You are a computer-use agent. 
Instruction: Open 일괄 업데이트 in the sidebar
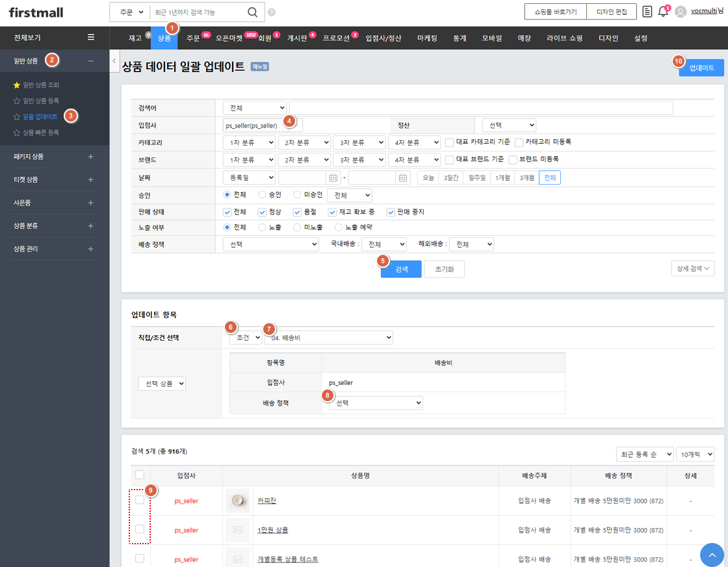click(x=40, y=116)
